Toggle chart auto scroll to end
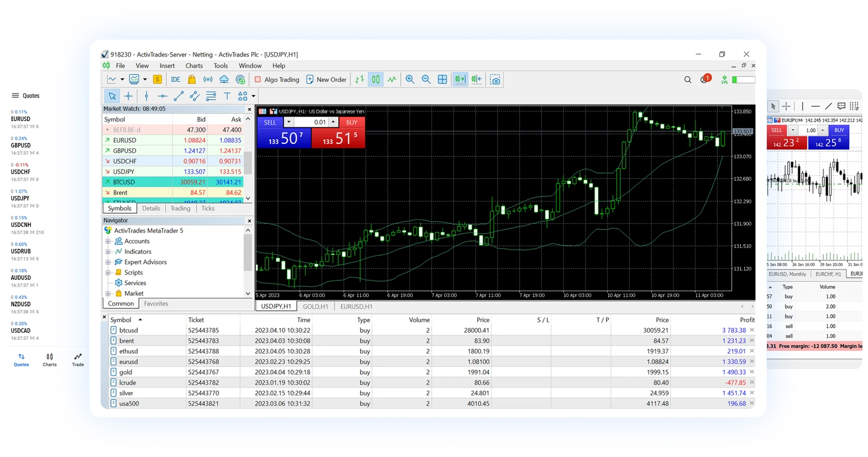 pyautogui.click(x=460, y=79)
